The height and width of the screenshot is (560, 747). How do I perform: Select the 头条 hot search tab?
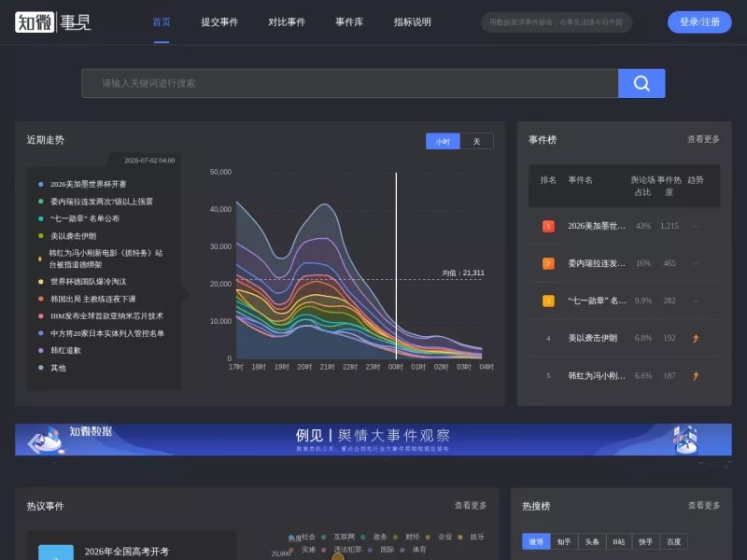(592, 541)
